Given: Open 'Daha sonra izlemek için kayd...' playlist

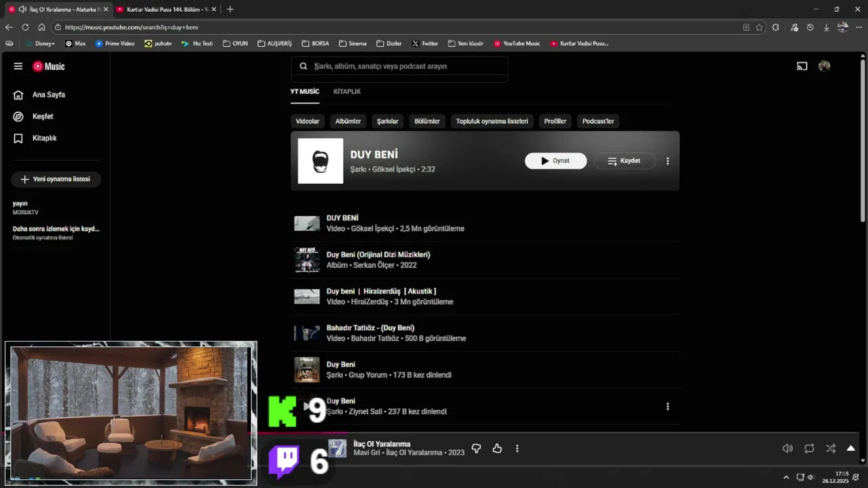Looking at the screenshot, I should click(55, 233).
